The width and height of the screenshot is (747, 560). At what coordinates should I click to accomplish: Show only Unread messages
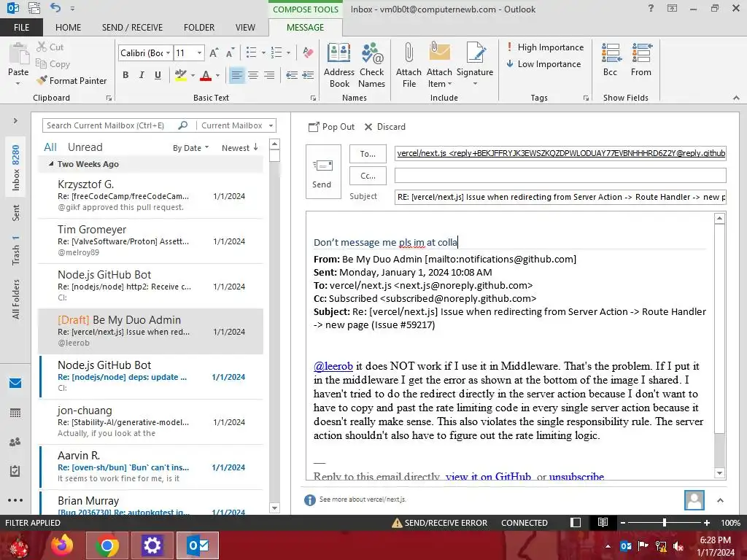85,147
